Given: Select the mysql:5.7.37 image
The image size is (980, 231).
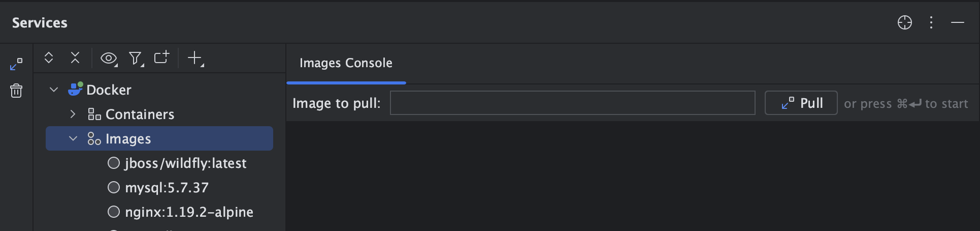Looking at the screenshot, I should tap(167, 187).
